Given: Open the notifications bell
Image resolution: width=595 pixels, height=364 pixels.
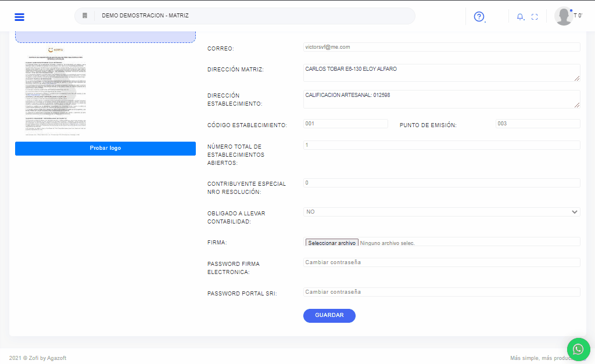Looking at the screenshot, I should pyautogui.click(x=520, y=16).
